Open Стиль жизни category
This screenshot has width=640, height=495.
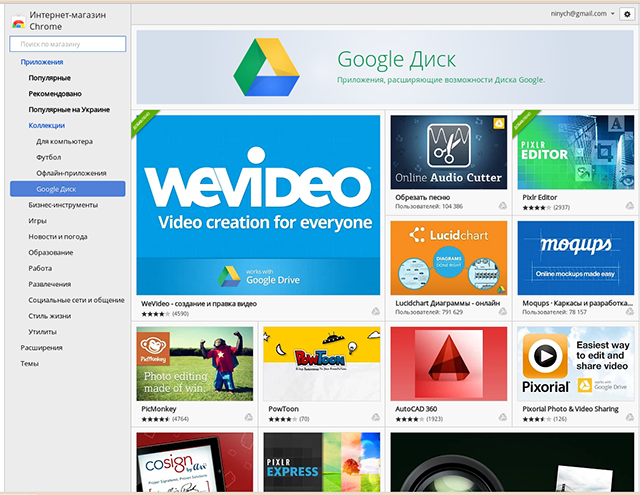(x=49, y=316)
